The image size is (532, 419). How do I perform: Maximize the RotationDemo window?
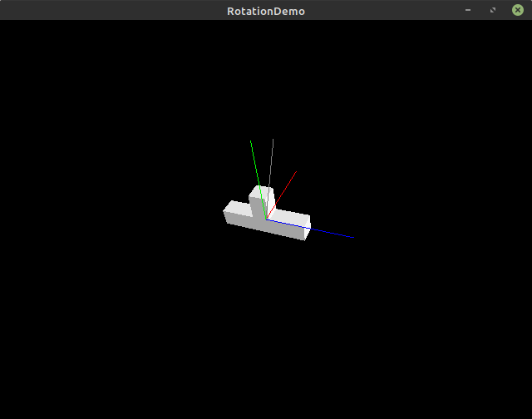pos(492,10)
